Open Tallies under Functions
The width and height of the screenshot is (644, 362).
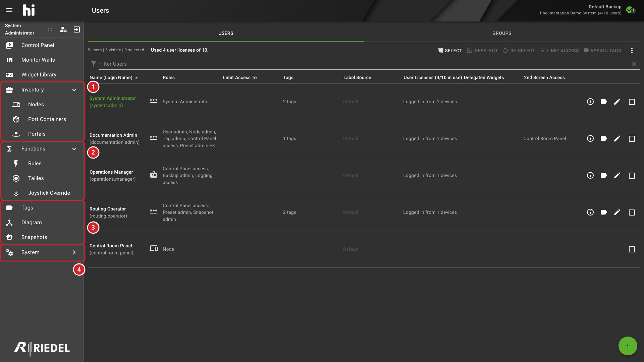click(42, 178)
